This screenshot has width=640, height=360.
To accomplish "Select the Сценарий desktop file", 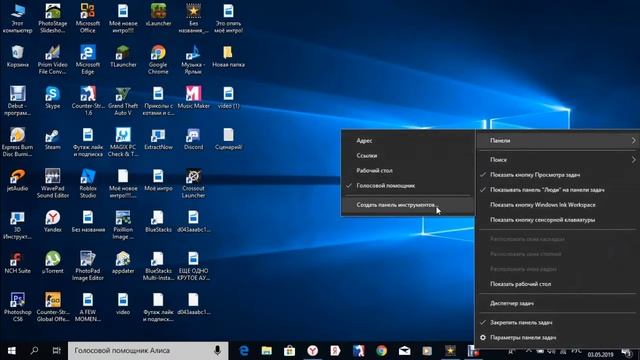I will click(228, 138).
